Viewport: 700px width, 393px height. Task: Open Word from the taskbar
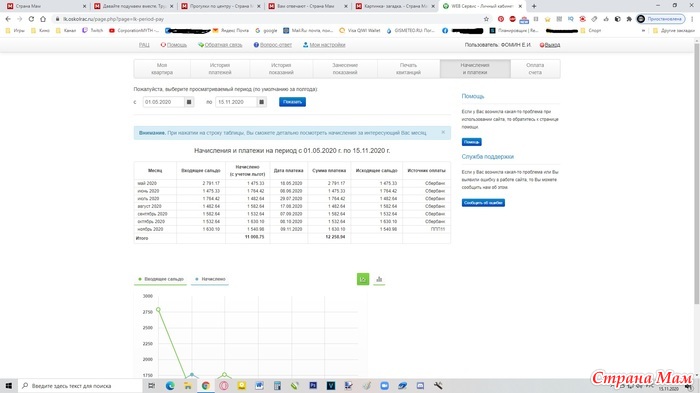tap(259, 385)
